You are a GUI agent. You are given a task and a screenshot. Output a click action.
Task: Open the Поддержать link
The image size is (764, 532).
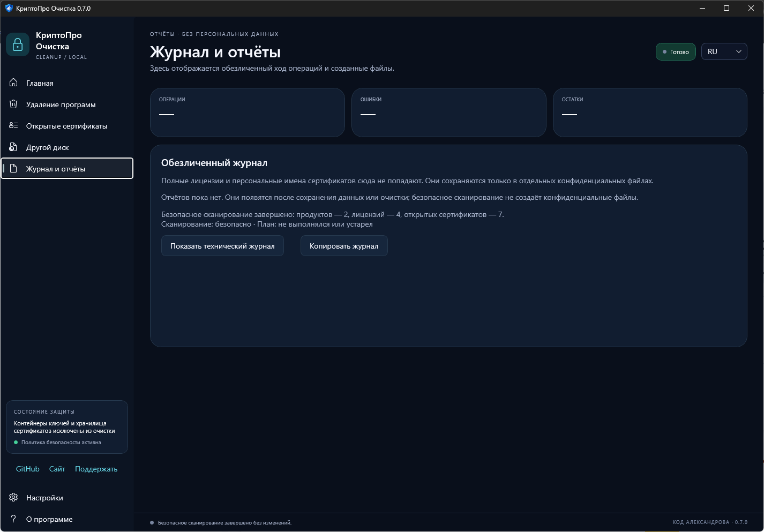click(x=96, y=469)
